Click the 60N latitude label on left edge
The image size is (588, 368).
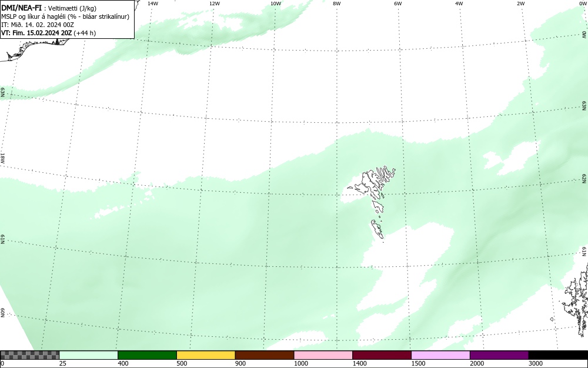click(2, 313)
